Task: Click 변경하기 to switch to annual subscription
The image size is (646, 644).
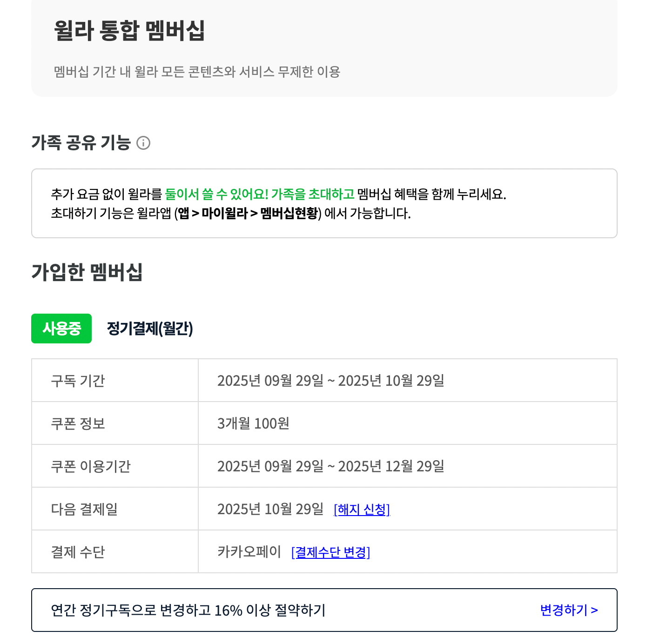Action: click(569, 610)
